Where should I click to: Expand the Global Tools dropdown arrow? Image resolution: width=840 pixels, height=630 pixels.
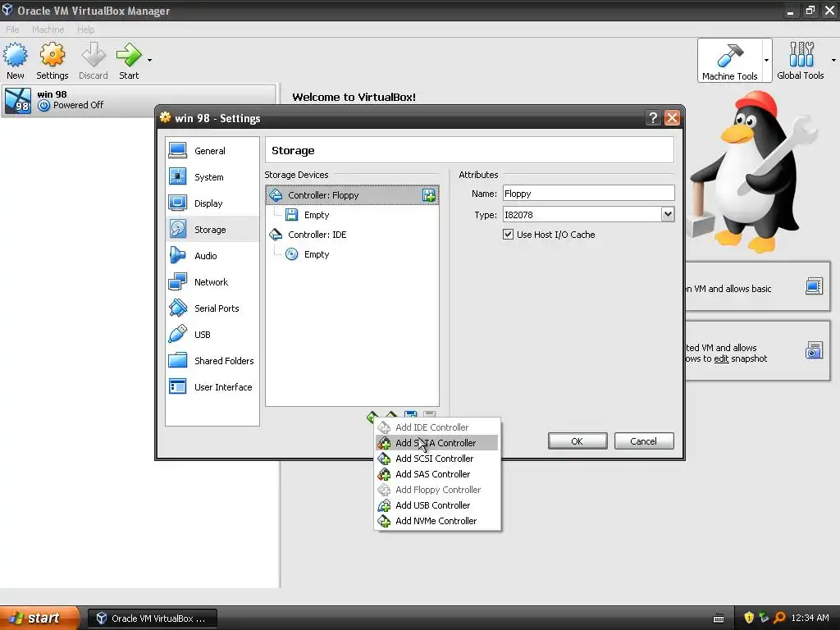[833, 60]
